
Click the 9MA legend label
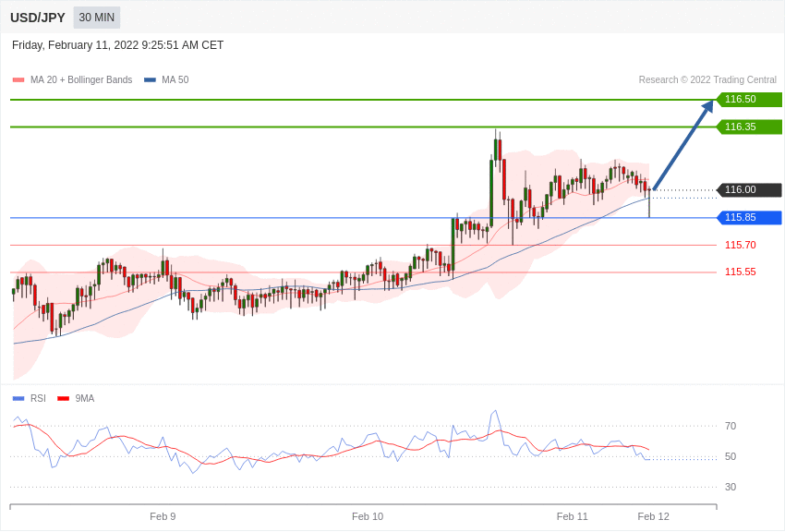[x=85, y=398]
